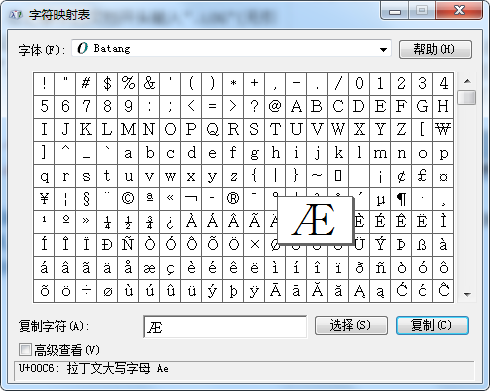Select the capital É character
This screenshot has width=490, height=391.
(x=380, y=222)
